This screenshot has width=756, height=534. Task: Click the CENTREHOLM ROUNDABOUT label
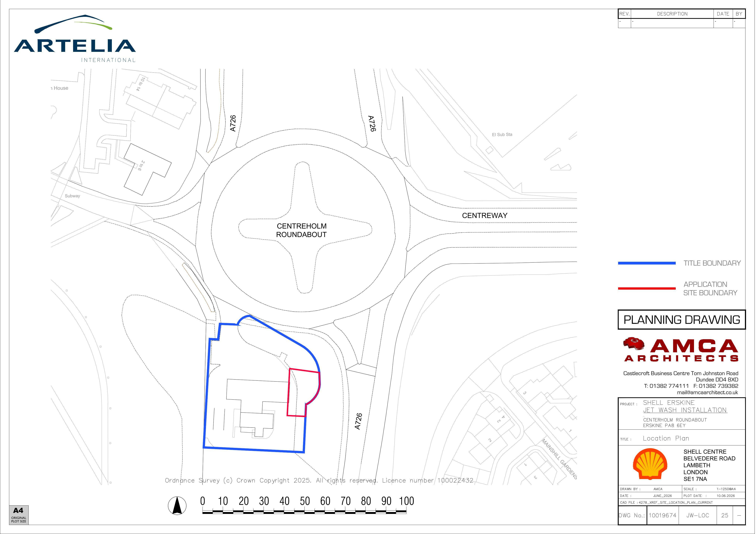pos(301,230)
